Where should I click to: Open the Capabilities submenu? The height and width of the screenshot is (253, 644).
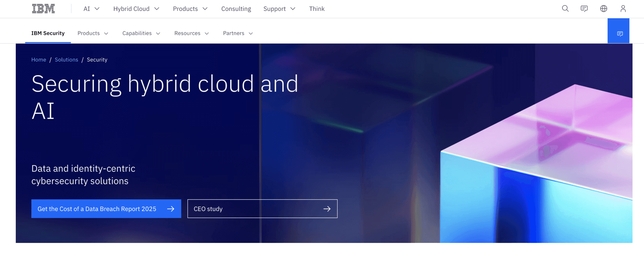point(141,33)
